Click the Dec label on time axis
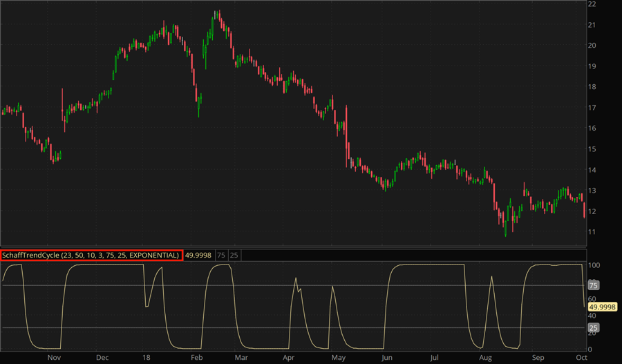Screen dimensions: 622x364 pos(102,358)
